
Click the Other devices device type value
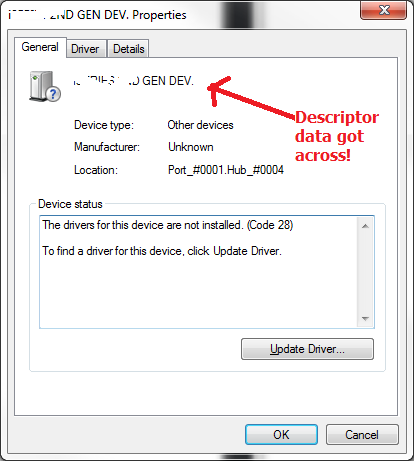200,125
